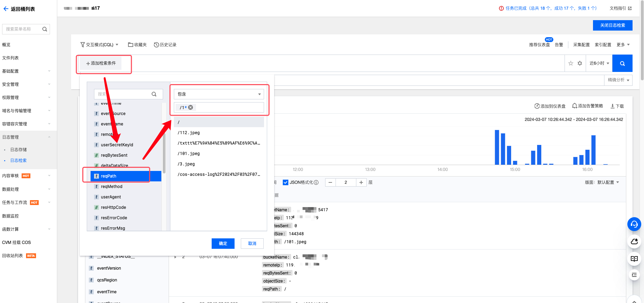Open 索引配置 link
This screenshot has width=644, height=303.
click(x=603, y=45)
